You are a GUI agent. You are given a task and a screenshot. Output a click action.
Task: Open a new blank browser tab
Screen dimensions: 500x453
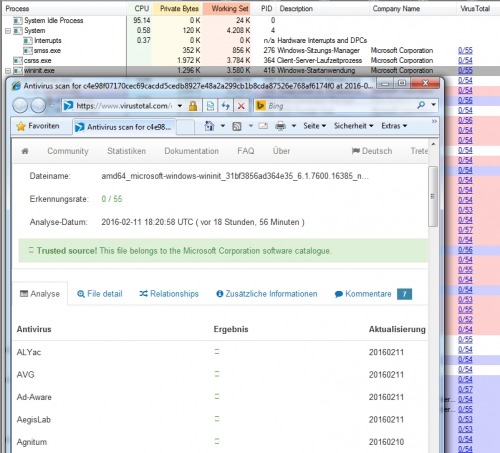point(185,127)
